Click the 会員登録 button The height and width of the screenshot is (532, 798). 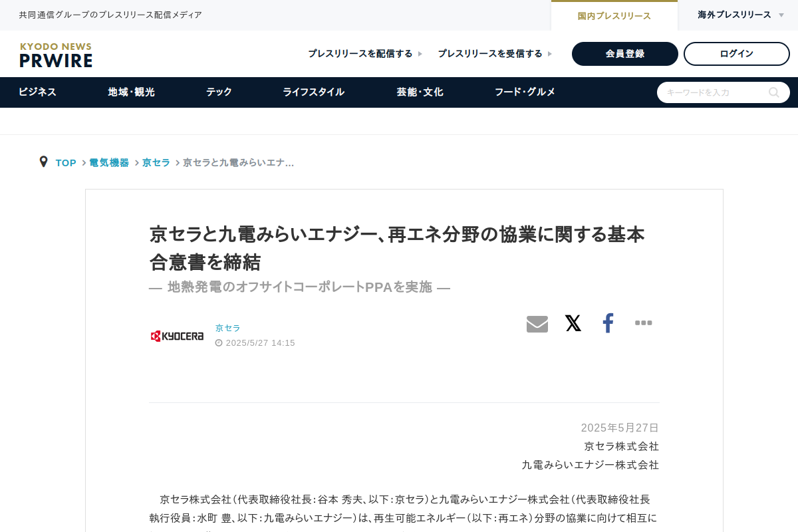tap(625, 54)
